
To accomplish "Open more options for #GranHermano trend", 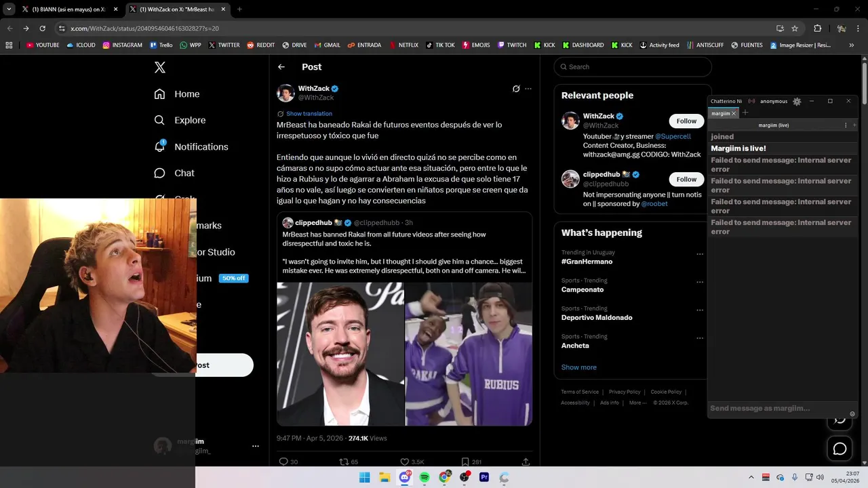I will tap(700, 254).
